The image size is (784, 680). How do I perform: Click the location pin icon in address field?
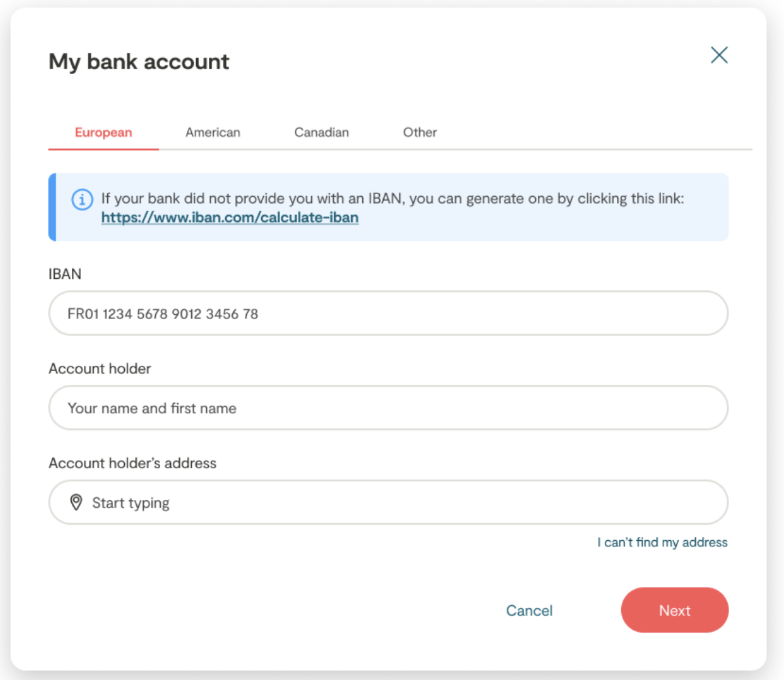click(x=77, y=503)
